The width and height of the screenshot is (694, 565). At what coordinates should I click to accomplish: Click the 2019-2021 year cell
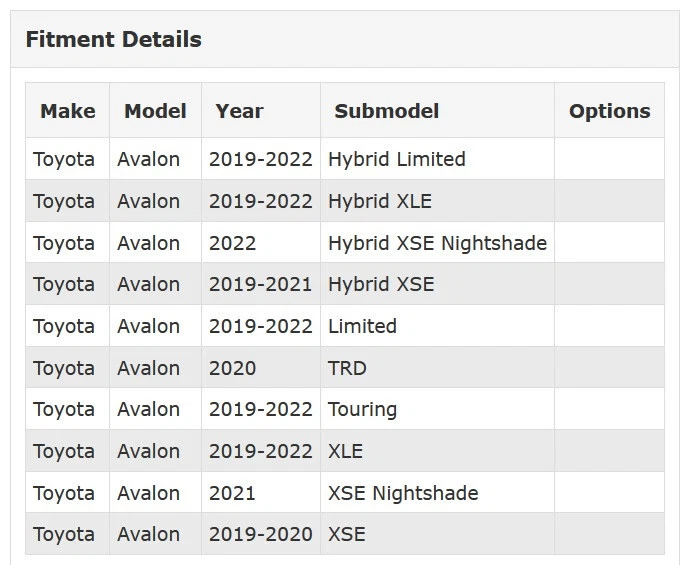pos(260,284)
